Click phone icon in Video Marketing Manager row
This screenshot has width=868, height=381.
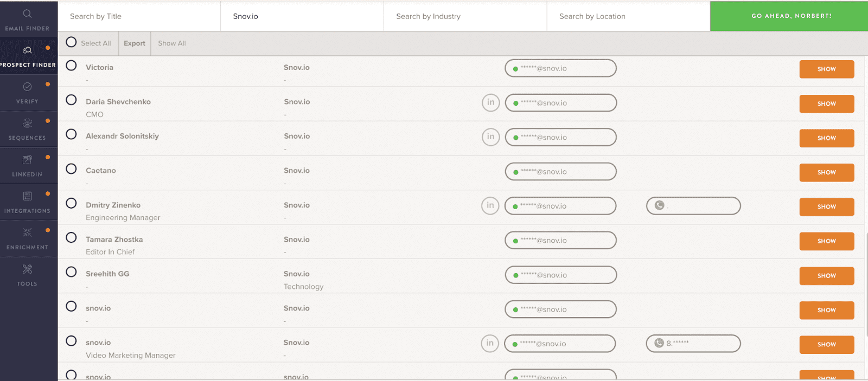click(x=659, y=343)
